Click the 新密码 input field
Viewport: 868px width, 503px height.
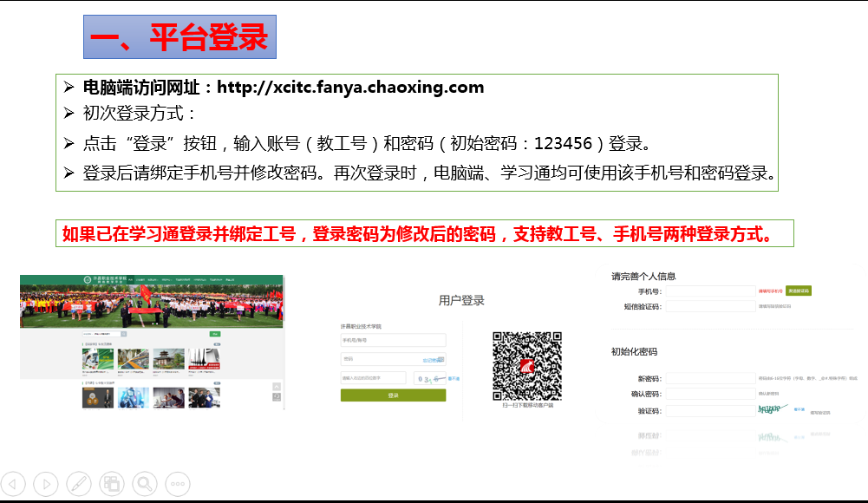[x=711, y=378]
